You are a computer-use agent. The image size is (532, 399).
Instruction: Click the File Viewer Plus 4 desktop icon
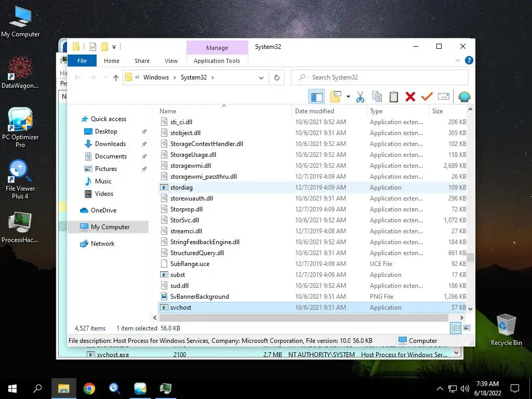(20, 179)
